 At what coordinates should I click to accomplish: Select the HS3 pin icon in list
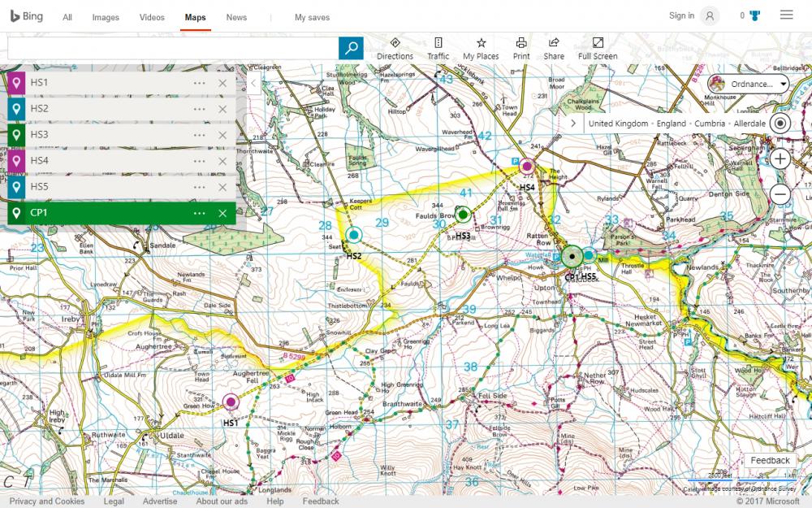(x=16, y=135)
